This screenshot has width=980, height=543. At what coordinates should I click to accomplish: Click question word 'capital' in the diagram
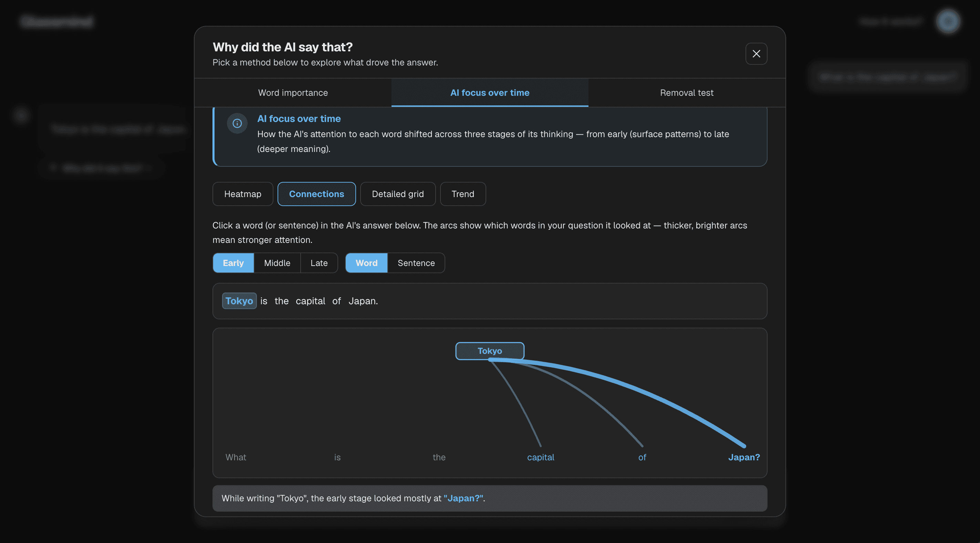click(540, 457)
